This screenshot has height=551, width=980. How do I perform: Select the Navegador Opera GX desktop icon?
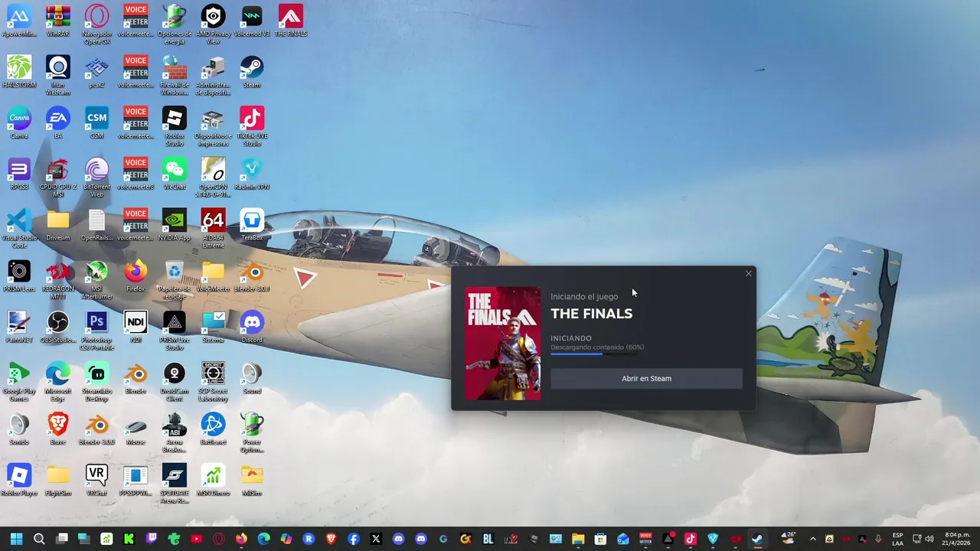click(96, 24)
